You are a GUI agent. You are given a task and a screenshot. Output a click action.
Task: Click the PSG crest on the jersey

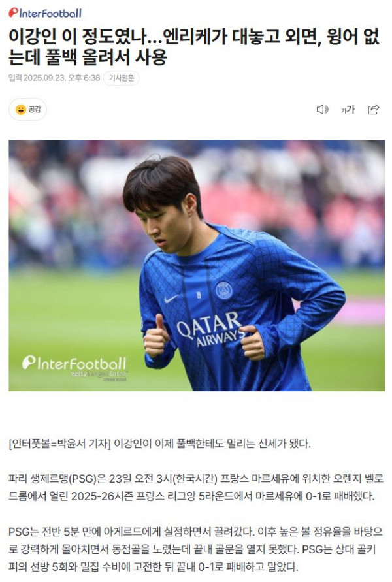pos(224,290)
